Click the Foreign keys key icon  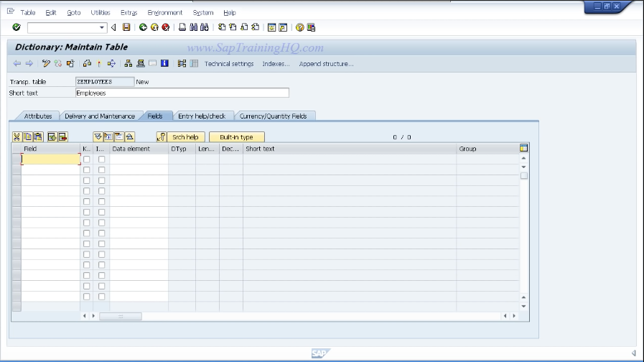point(162,136)
